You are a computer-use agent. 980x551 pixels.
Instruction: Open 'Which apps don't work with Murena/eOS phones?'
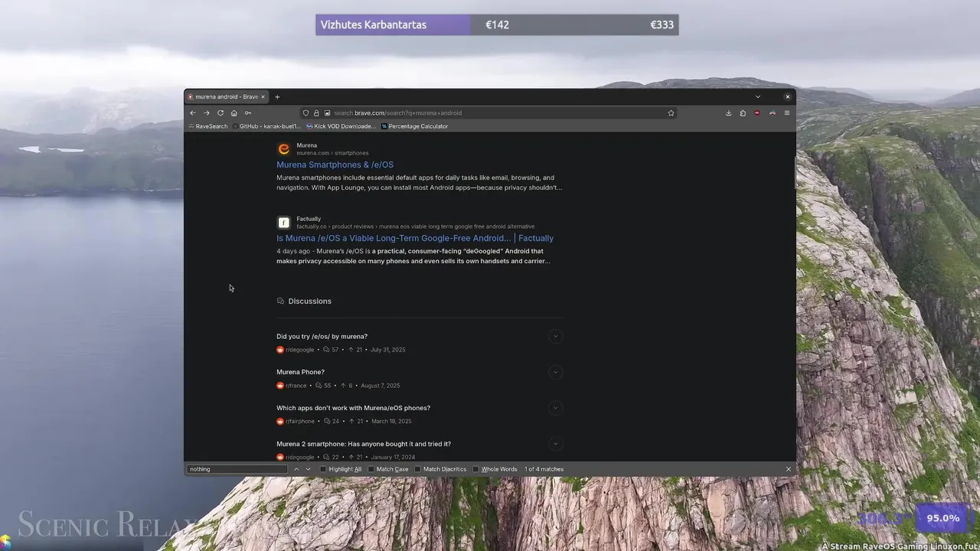pos(353,408)
